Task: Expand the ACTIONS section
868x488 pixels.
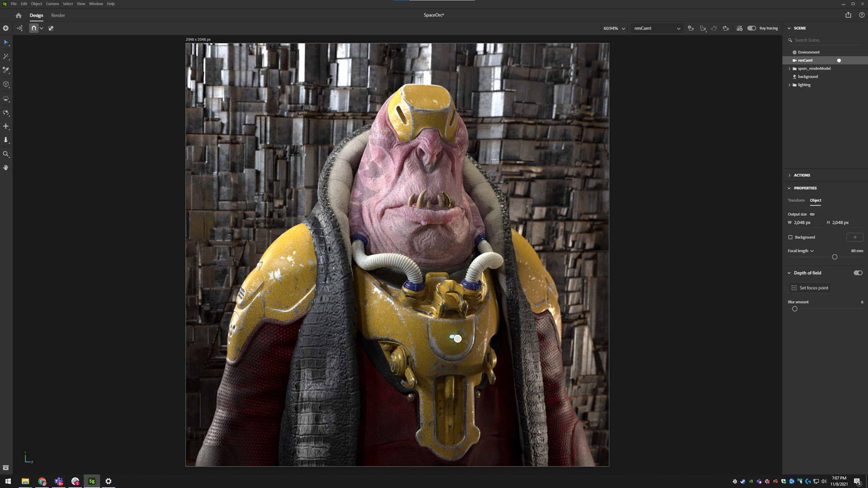Action: point(789,175)
